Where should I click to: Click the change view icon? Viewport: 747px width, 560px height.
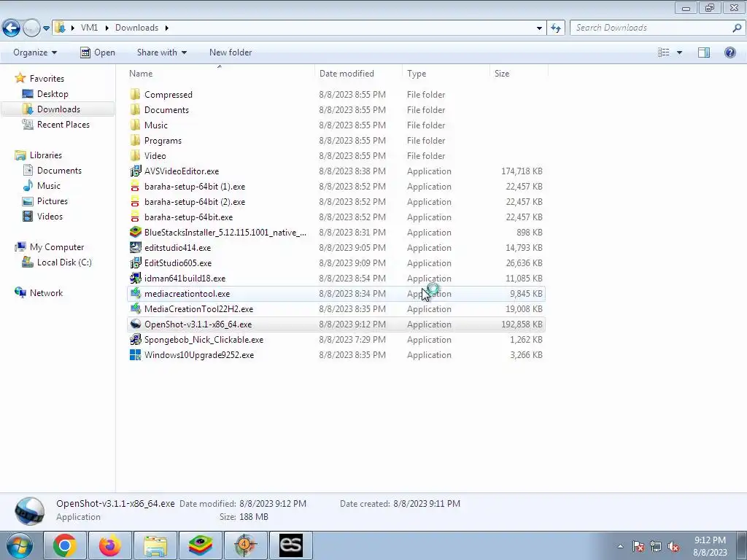(x=664, y=52)
